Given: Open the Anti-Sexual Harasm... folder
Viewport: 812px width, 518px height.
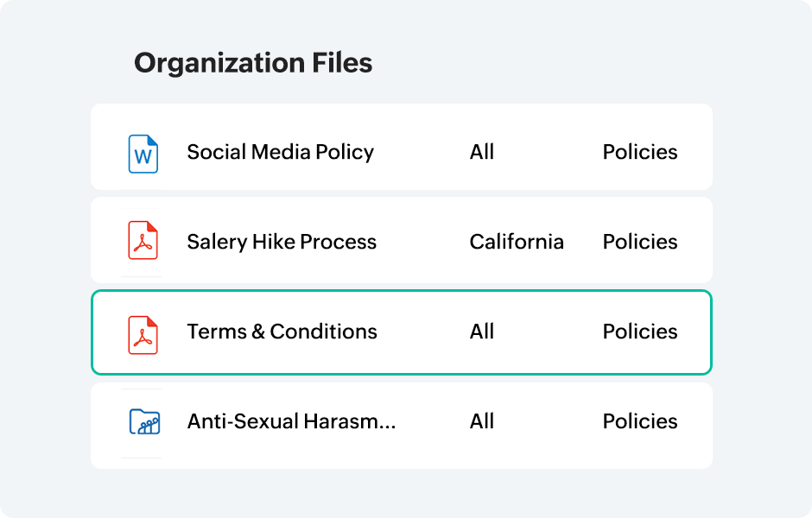Looking at the screenshot, I should click(291, 421).
